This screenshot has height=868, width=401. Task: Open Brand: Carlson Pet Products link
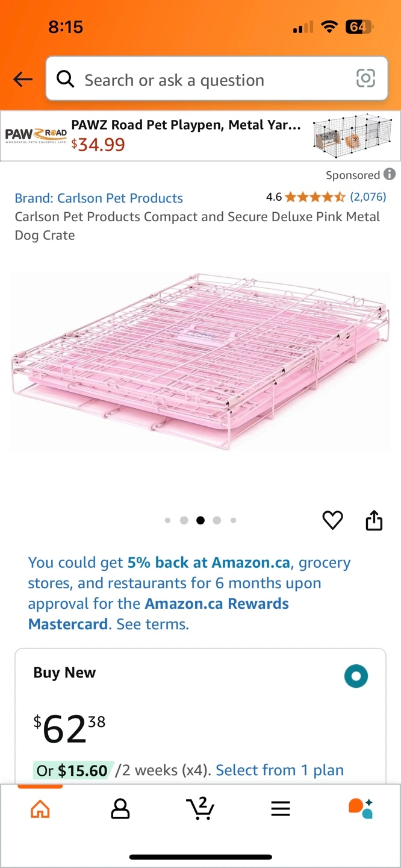[x=99, y=198]
